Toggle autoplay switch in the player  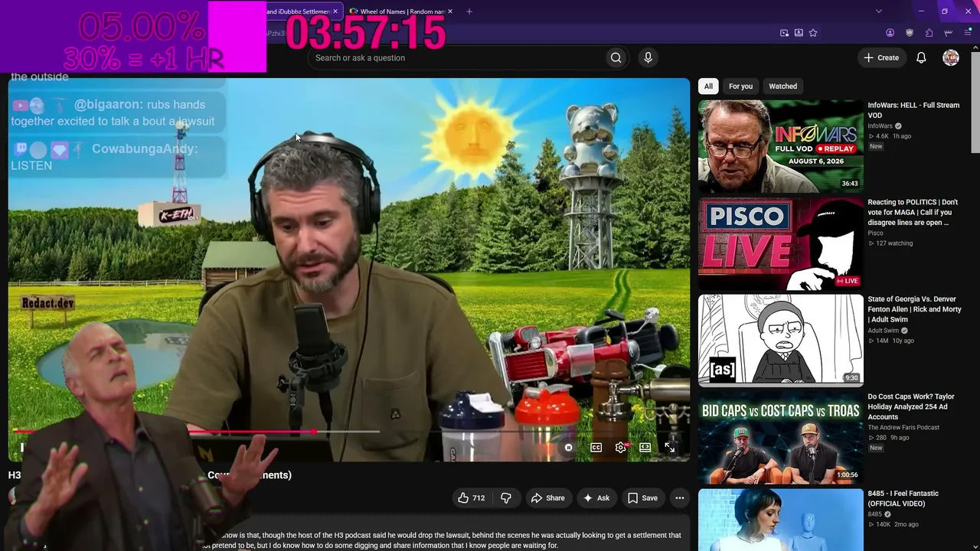[568, 448]
